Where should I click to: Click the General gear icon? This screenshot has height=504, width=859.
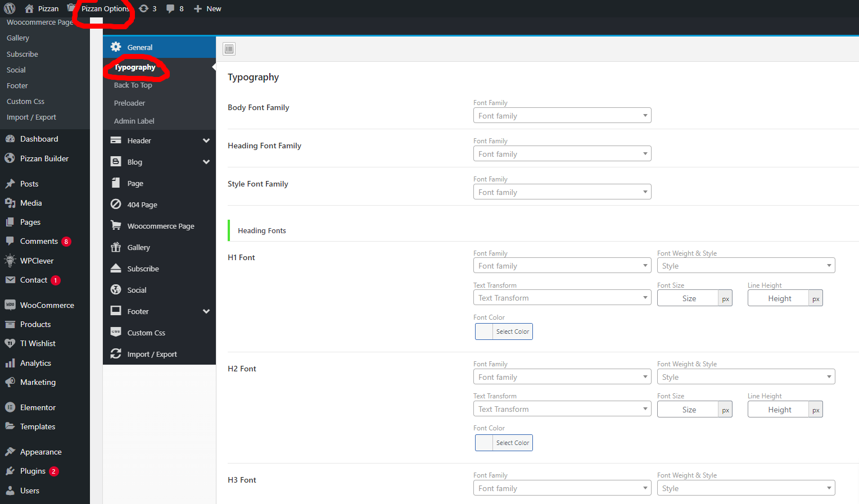click(116, 47)
